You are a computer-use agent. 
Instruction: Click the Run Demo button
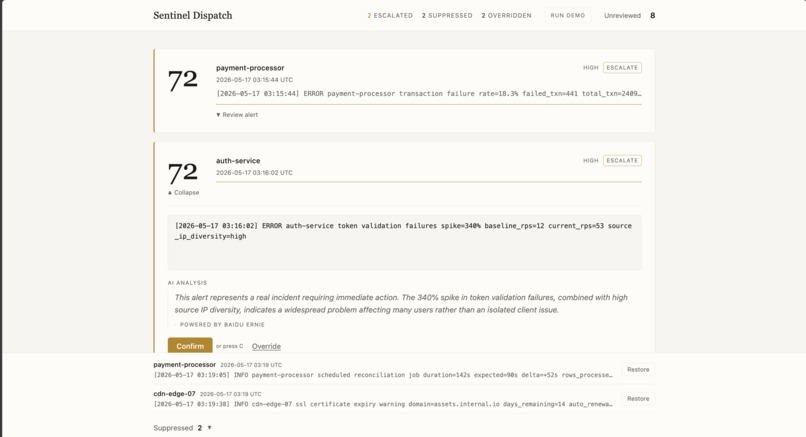click(567, 15)
